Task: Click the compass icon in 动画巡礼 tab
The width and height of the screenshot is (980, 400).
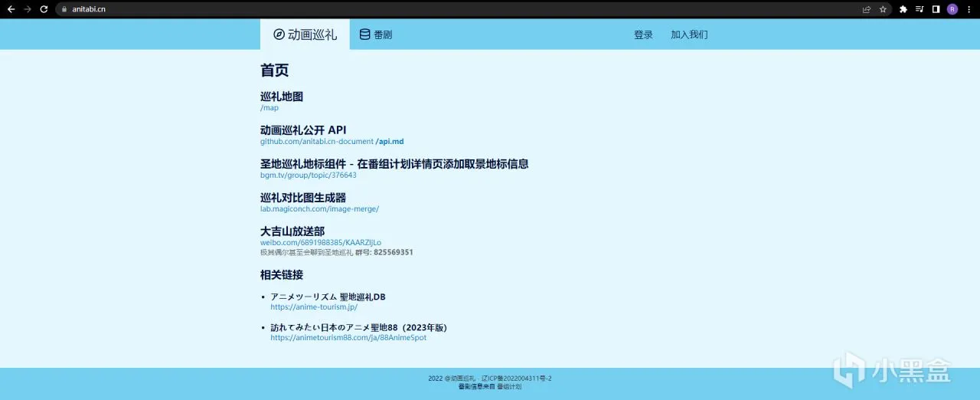Action: click(279, 34)
